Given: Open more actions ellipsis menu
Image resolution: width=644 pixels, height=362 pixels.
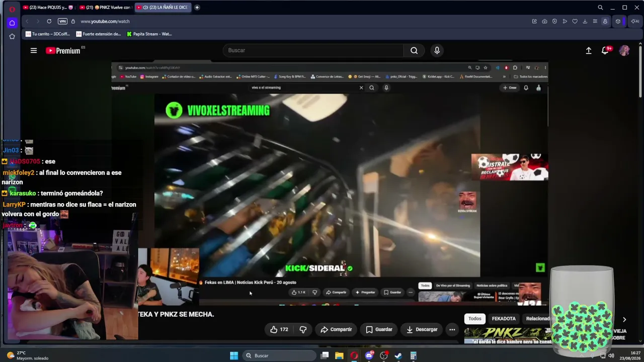Looking at the screenshot, I should 452,329.
